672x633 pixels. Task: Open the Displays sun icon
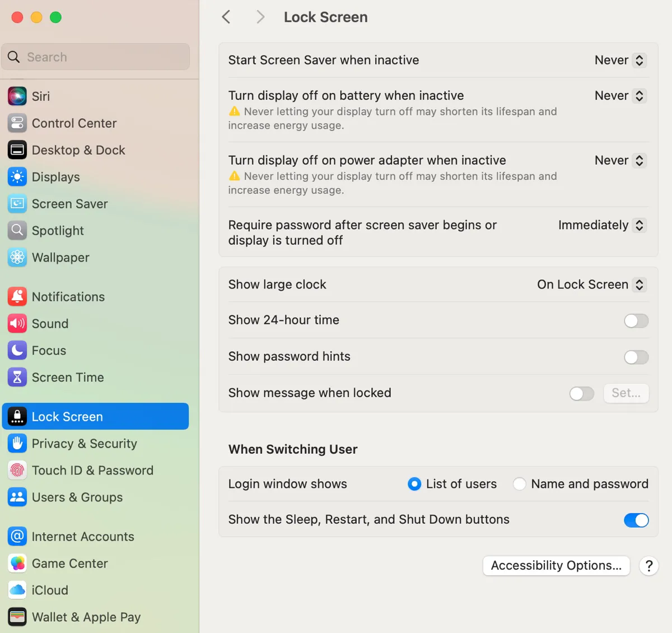[17, 177]
